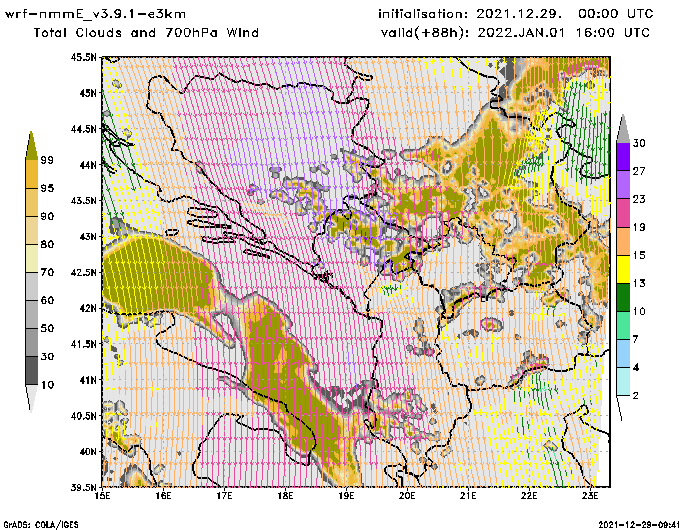Click the timestamp 2021-12-29-09:41
700x530 pixels.
tap(639, 525)
